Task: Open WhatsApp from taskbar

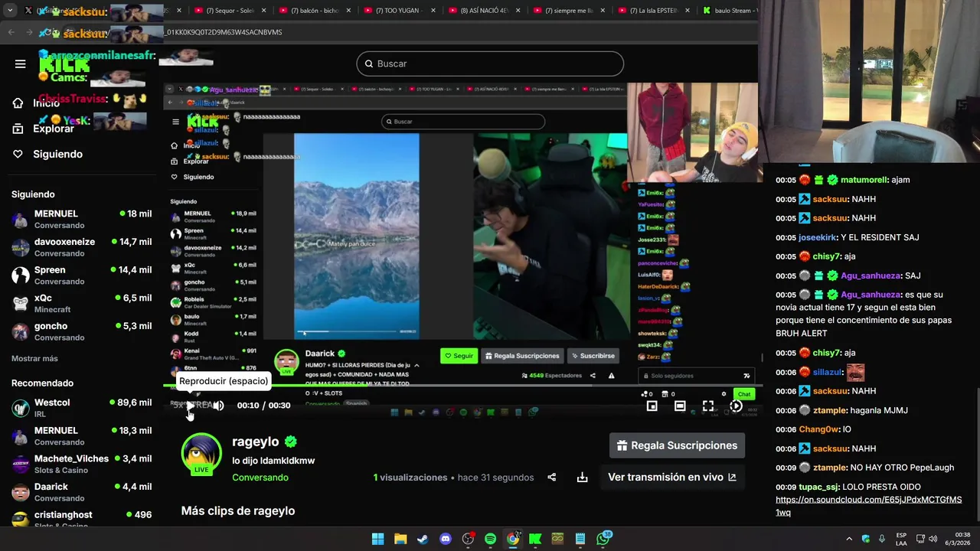Action: [x=603, y=539]
